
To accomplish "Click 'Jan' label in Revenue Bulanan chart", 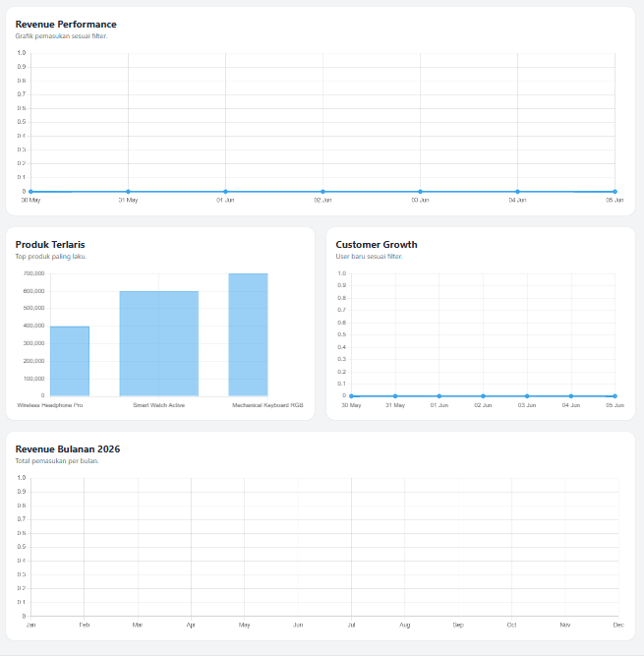I will (30, 626).
